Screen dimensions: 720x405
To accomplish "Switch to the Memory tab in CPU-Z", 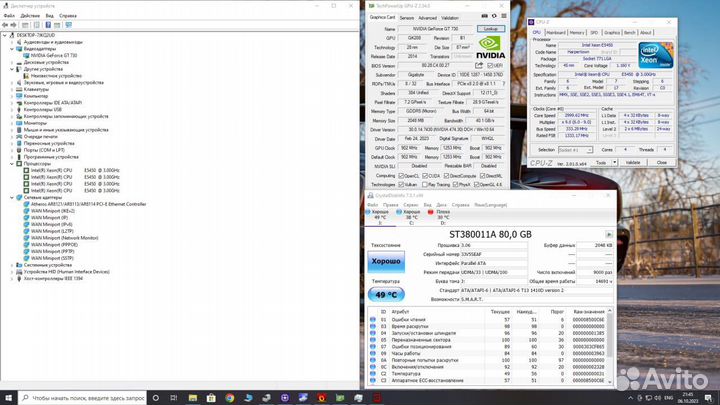I will click(x=577, y=33).
